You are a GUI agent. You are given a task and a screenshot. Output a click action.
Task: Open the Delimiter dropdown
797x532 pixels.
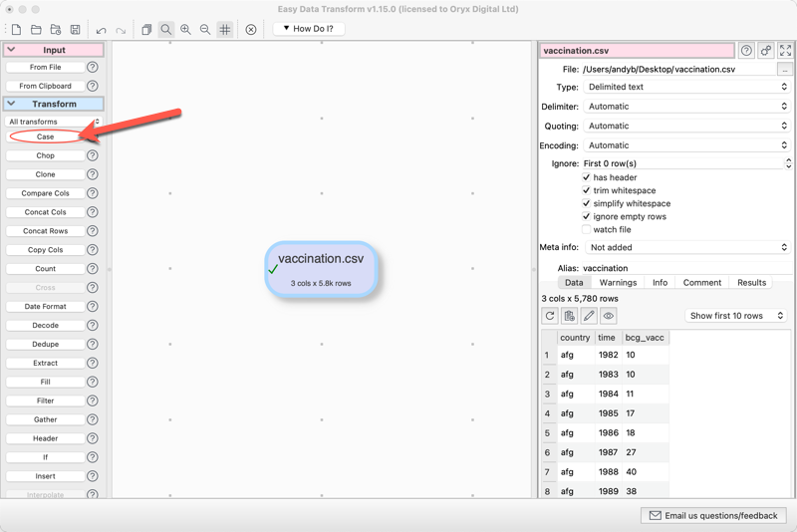(686, 107)
